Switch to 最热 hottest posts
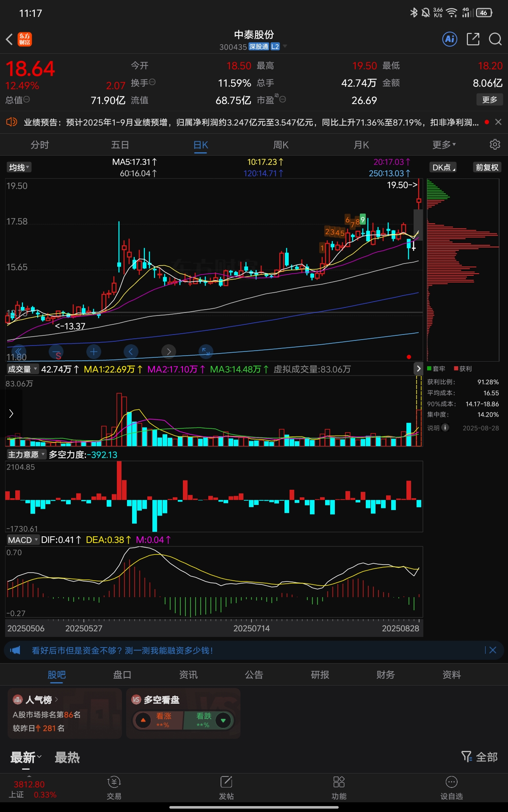The width and height of the screenshot is (508, 812). 67,757
